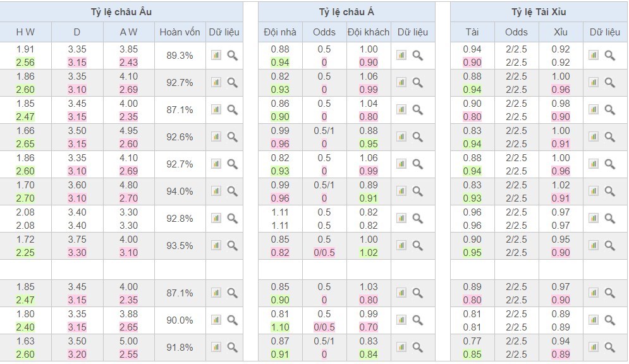This screenshot has height=364, width=629.
Task: Click magnifier for Asian row with away odds 1.03
Action: [417, 293]
